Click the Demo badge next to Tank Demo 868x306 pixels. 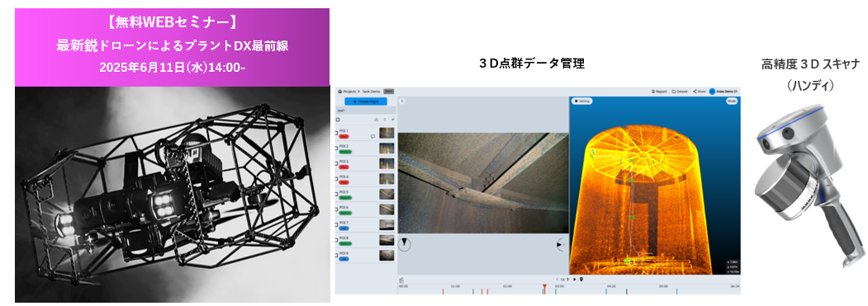[x=389, y=92]
